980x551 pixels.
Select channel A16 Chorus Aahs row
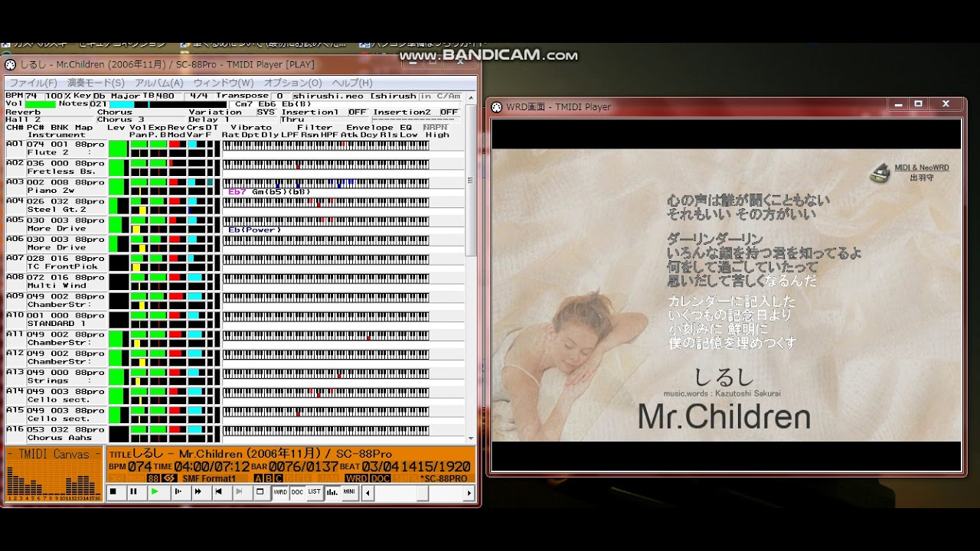coord(55,434)
